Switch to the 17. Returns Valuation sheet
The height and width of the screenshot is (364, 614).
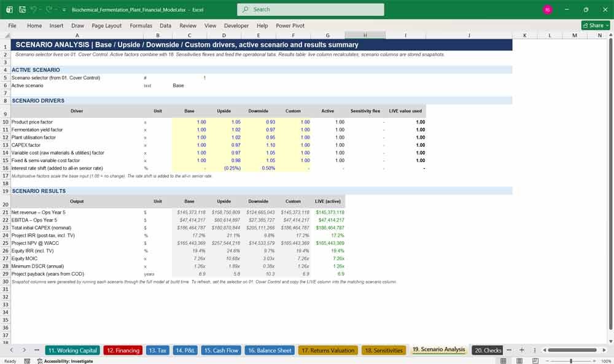point(328,350)
